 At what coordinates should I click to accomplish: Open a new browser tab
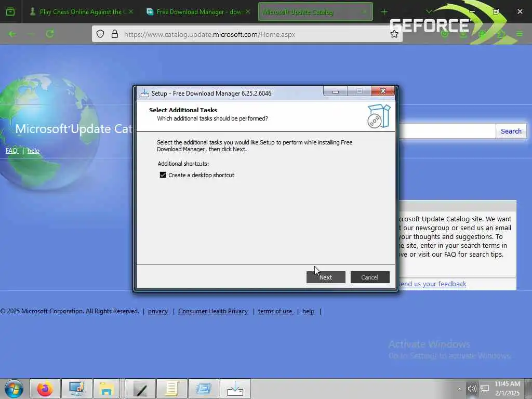[x=384, y=12]
